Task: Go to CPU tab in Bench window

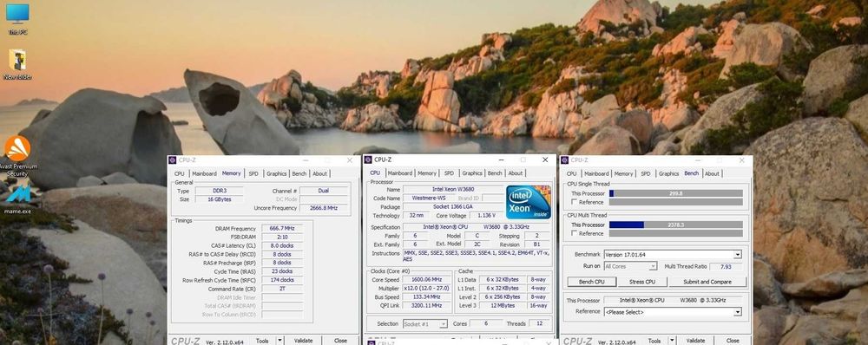Action: pyautogui.click(x=571, y=173)
